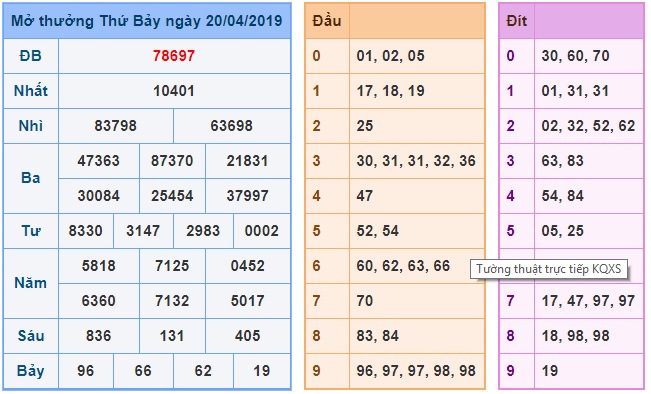Screen dimensions: 651x394
Task: Select the Bảy prize label
Action: [31, 371]
